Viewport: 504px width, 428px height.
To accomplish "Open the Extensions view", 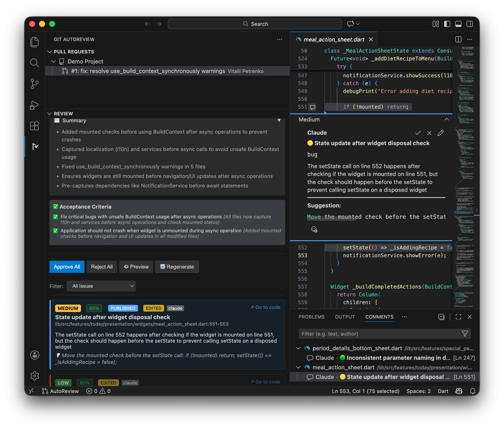I will pos(35,126).
